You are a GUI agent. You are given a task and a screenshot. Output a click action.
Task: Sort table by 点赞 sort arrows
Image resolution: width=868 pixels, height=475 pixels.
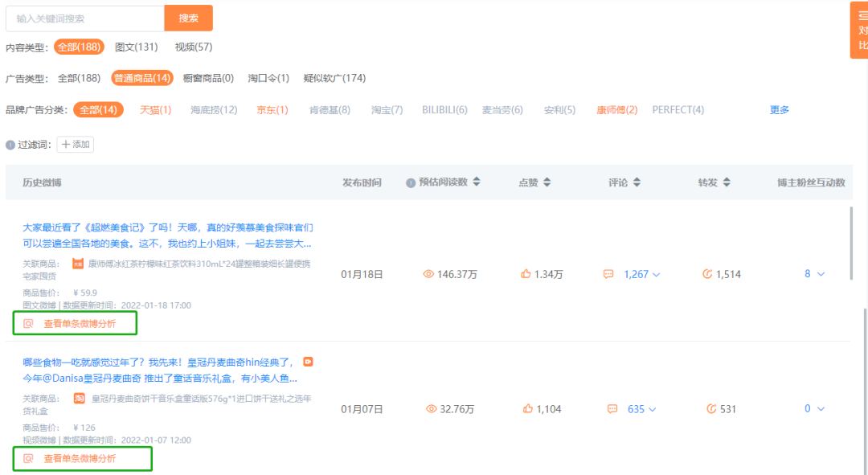(547, 182)
